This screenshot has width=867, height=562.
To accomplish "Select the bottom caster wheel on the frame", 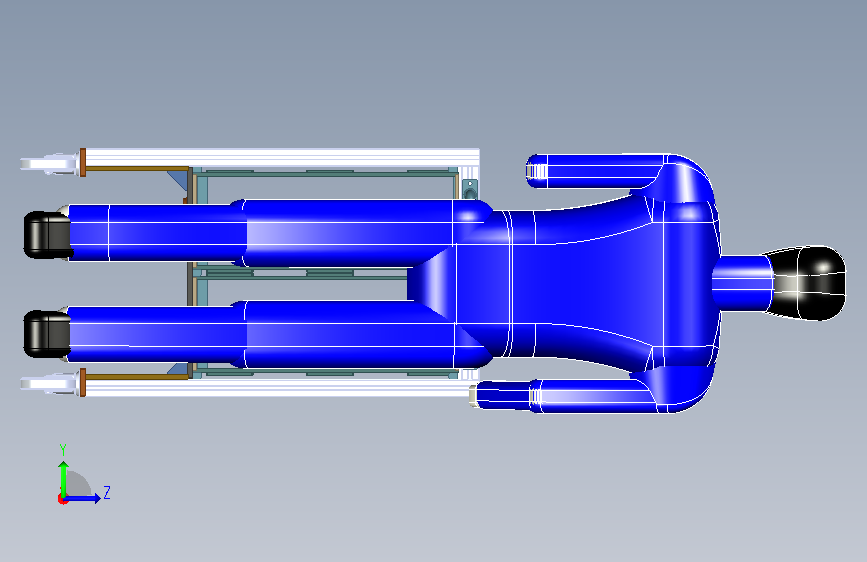I will click(x=49, y=383).
